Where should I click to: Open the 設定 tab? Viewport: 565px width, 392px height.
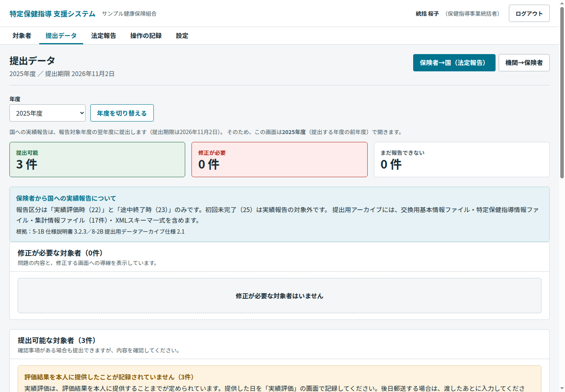coord(182,36)
